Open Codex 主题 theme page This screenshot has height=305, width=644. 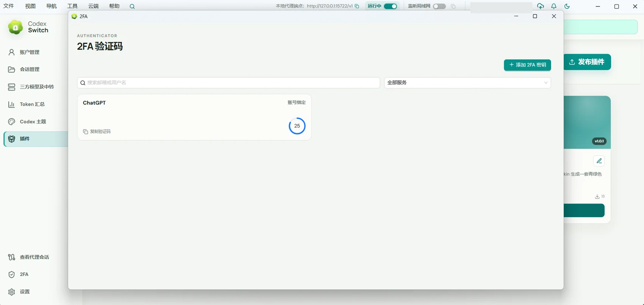[x=36, y=122]
